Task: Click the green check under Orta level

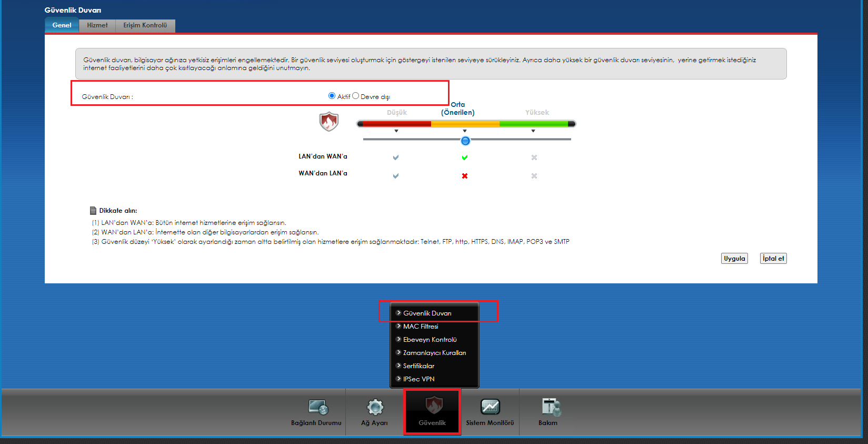Action: (x=465, y=157)
